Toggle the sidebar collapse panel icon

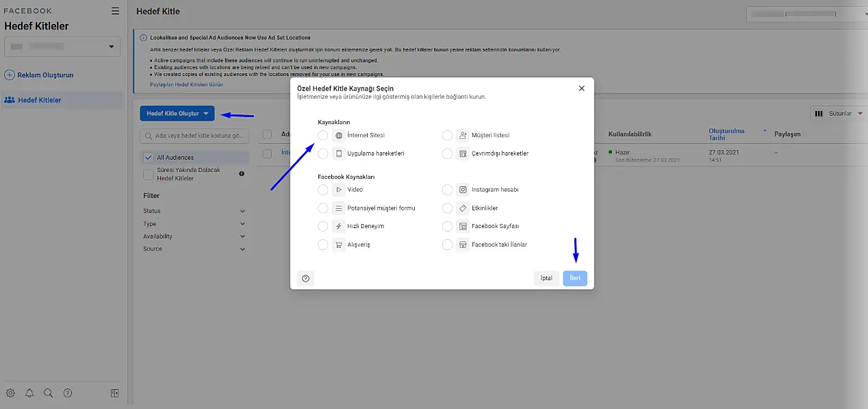point(114,393)
